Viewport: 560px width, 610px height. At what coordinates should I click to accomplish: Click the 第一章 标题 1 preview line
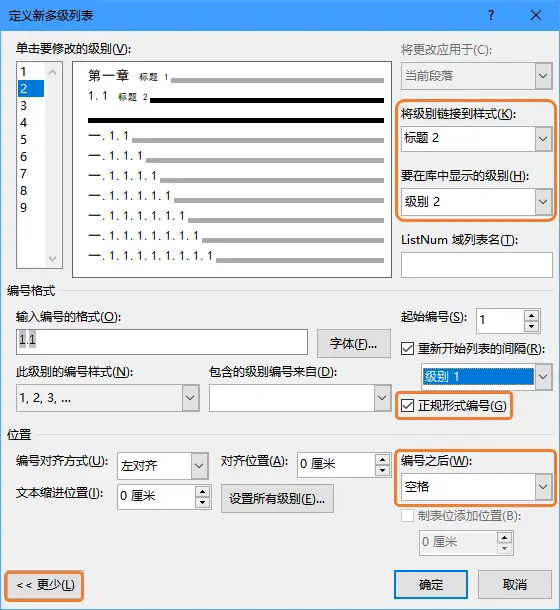click(x=236, y=76)
